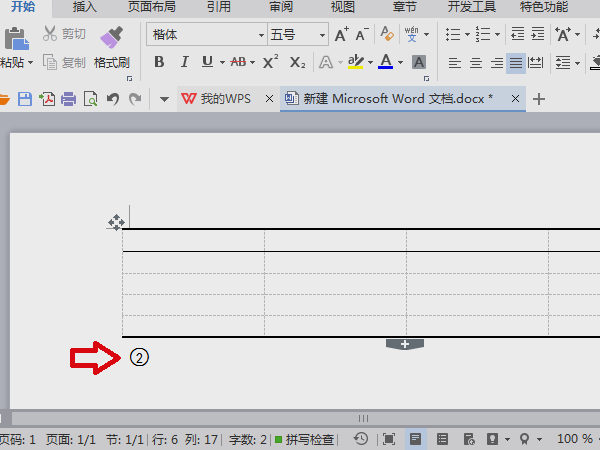This screenshot has height=450, width=600.
Task: Switch to the 审阅 ribbon tab
Action: [x=281, y=7]
